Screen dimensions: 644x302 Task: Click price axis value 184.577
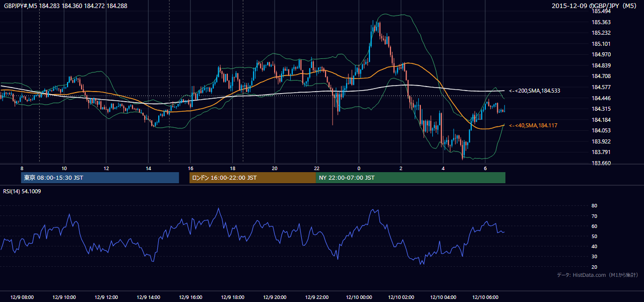602,87
